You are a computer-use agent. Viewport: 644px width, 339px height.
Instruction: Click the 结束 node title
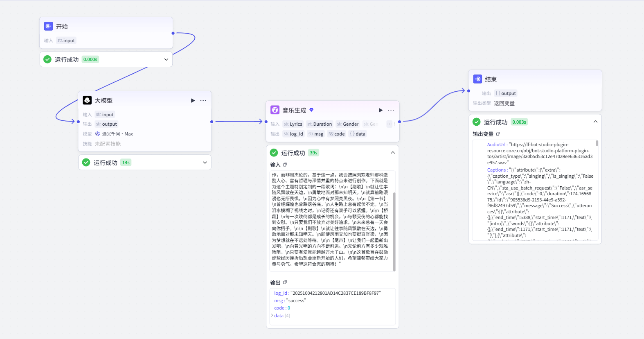tap(491, 79)
